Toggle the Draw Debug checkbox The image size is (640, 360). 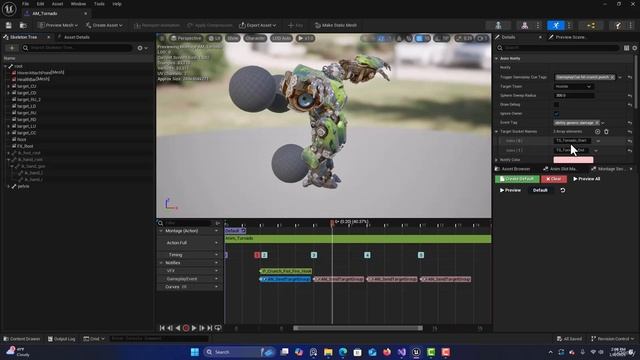click(x=556, y=104)
